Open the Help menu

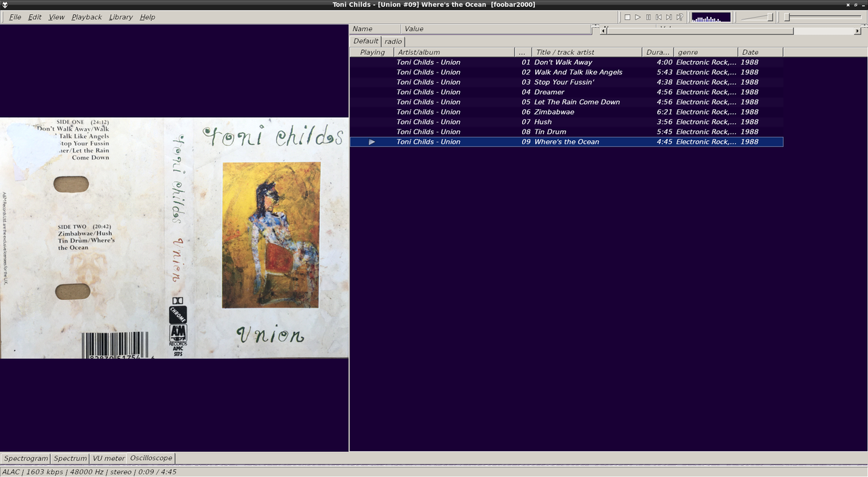pos(147,17)
